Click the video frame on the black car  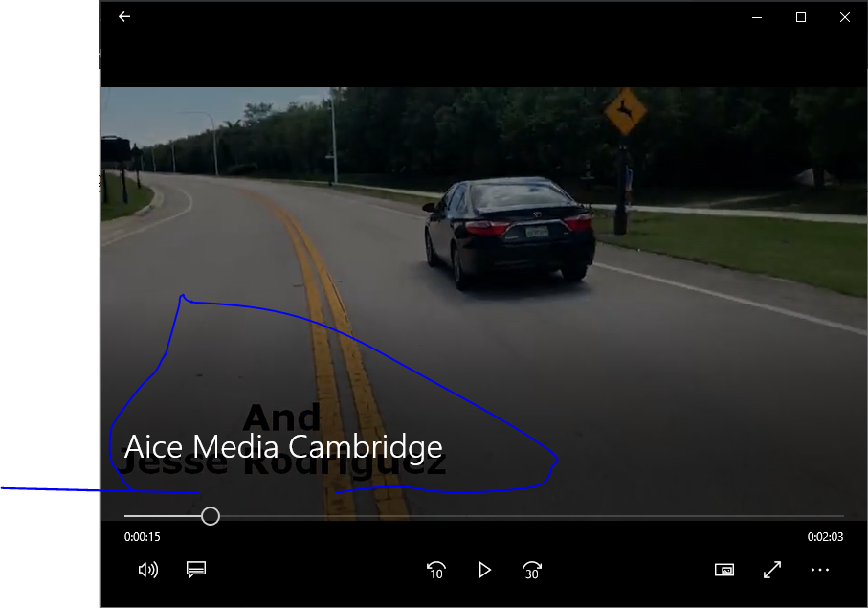tap(509, 233)
